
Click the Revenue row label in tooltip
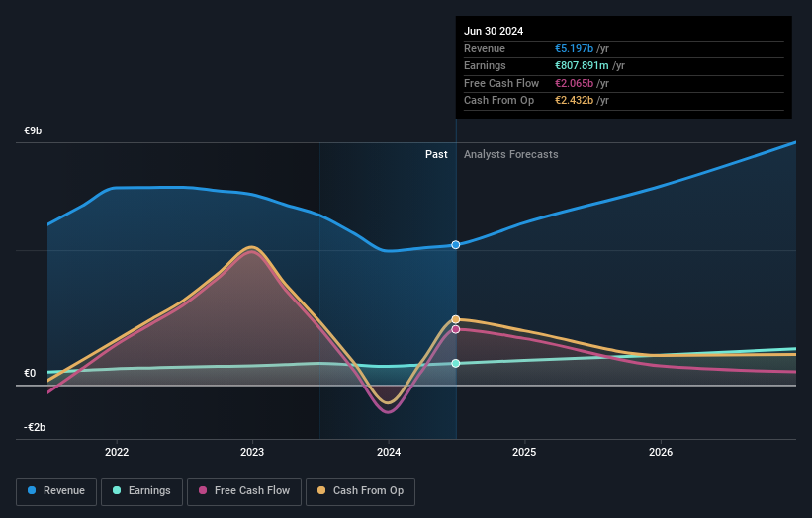coord(485,48)
